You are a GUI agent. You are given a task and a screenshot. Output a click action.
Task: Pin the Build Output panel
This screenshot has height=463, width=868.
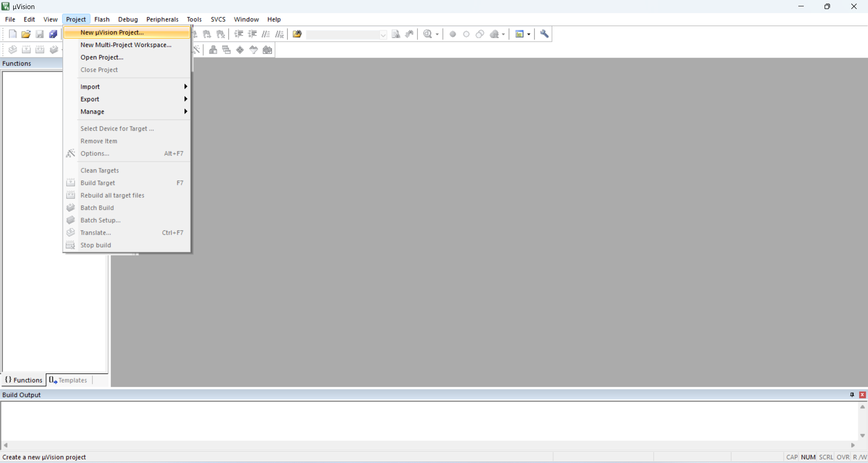[x=852, y=395]
